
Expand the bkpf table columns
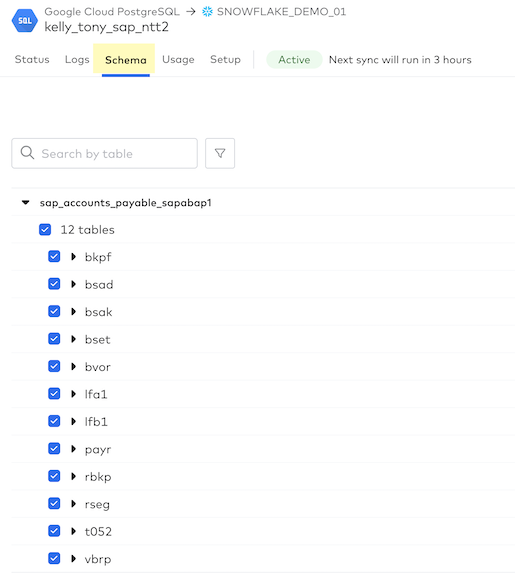tap(73, 257)
